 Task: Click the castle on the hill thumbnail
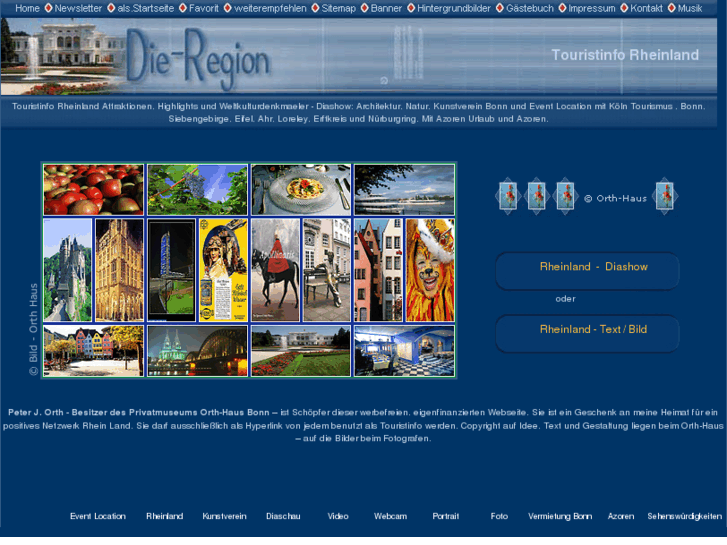[68, 270]
